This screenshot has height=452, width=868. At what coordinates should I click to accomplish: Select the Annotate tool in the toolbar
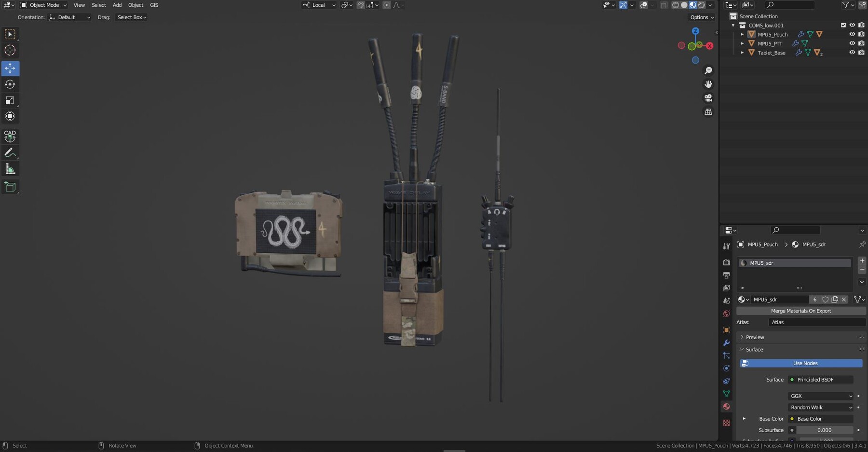[x=10, y=153]
